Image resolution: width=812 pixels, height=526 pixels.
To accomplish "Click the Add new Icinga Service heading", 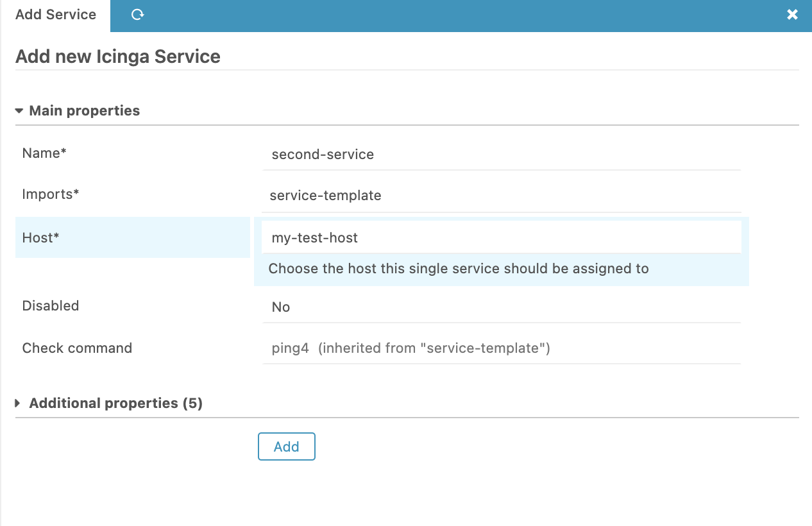I will coord(118,56).
